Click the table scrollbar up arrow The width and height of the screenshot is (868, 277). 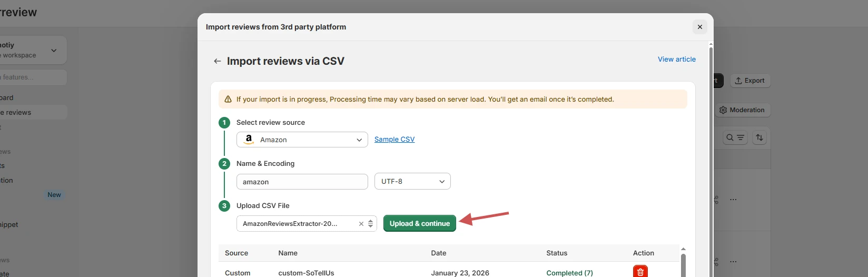coord(683,249)
